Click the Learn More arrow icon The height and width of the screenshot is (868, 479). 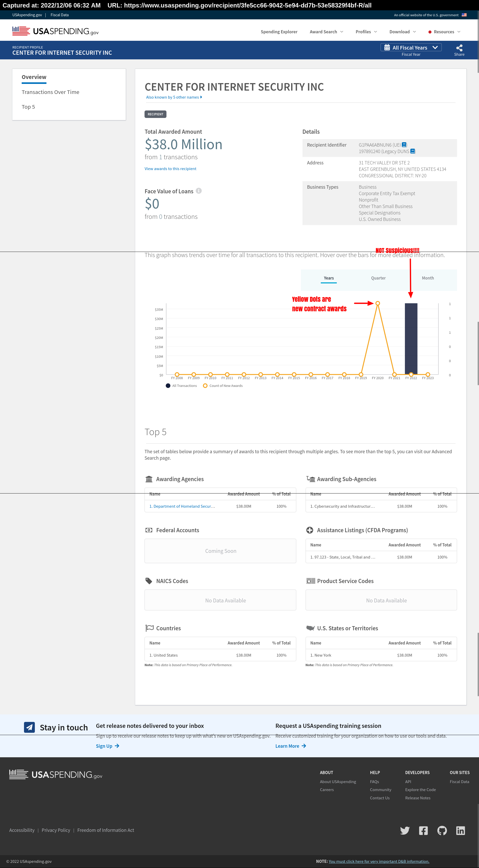[304, 746]
